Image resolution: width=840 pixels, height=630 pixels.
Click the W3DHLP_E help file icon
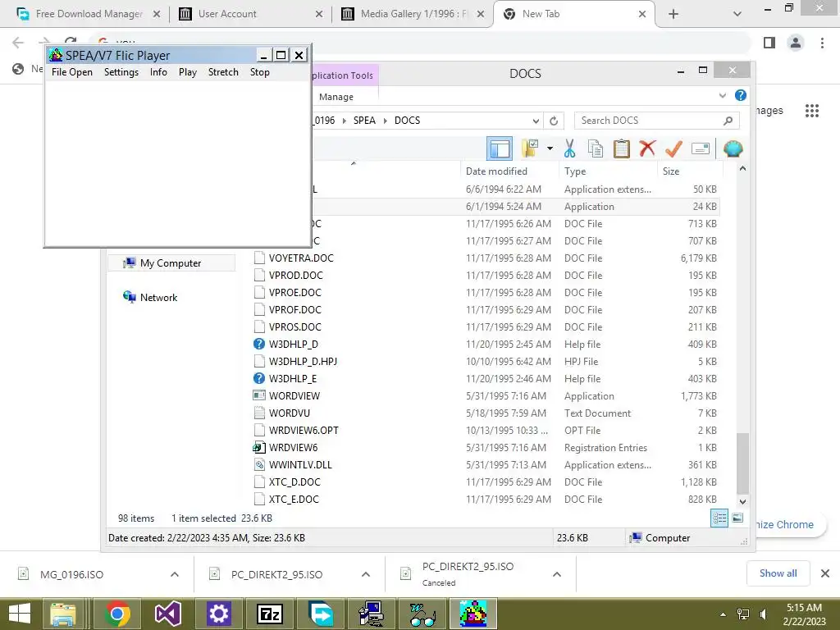(x=258, y=379)
